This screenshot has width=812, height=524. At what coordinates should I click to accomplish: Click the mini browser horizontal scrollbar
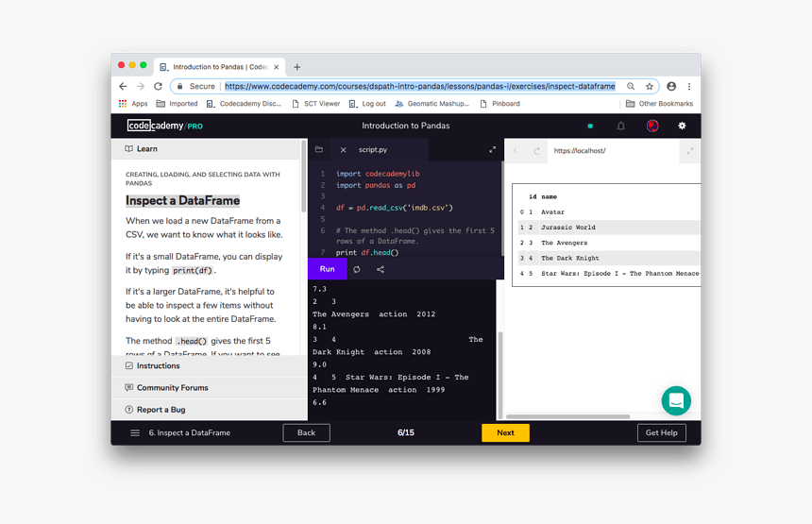pyautogui.click(x=568, y=416)
